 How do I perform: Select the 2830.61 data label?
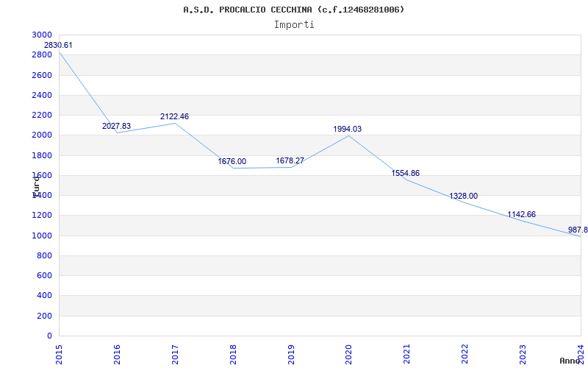pos(58,46)
